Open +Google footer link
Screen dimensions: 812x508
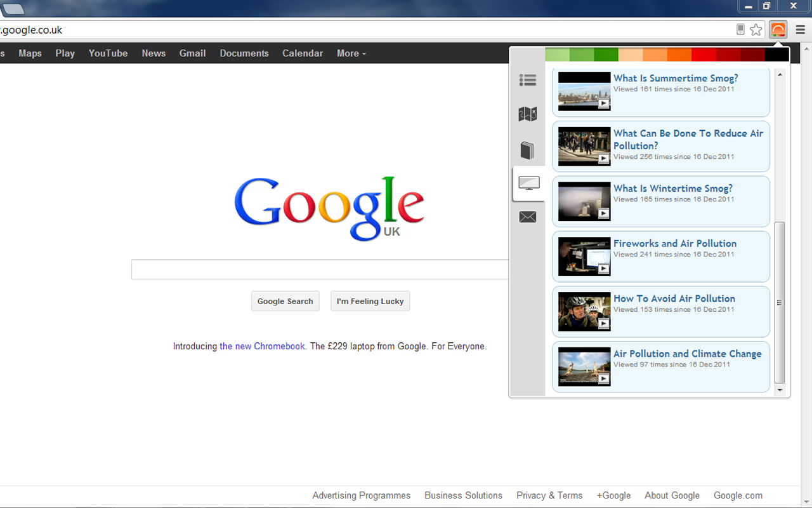[x=613, y=495]
